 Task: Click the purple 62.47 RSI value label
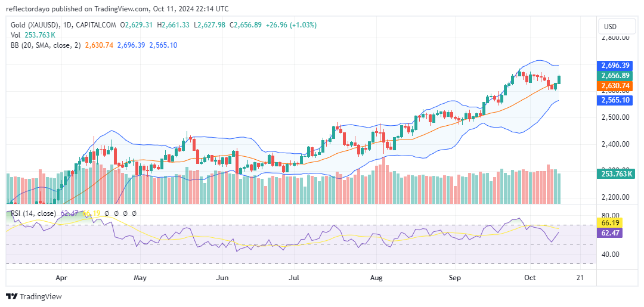[x=609, y=233]
